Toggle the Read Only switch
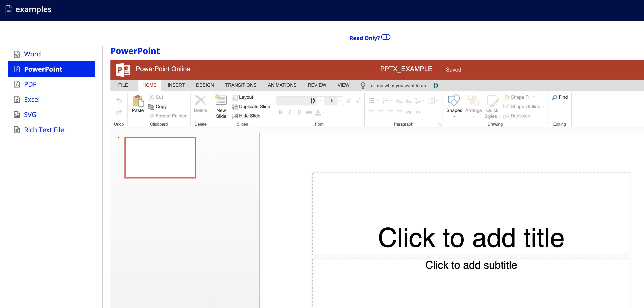The image size is (644, 308). pyautogui.click(x=386, y=37)
